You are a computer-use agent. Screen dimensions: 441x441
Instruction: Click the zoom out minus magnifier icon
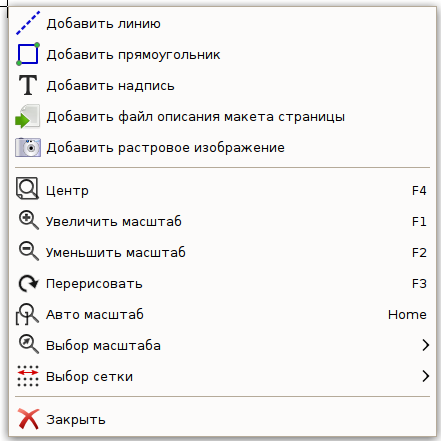28,251
